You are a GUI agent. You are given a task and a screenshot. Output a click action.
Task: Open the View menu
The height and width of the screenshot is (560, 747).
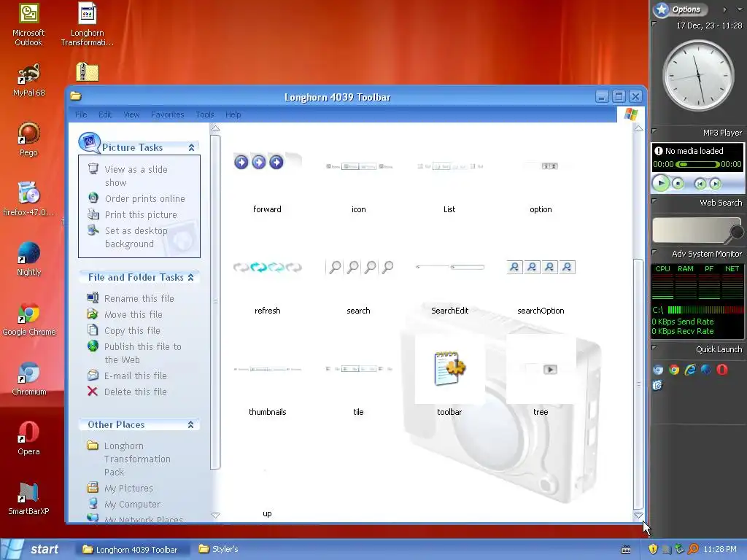(131, 114)
